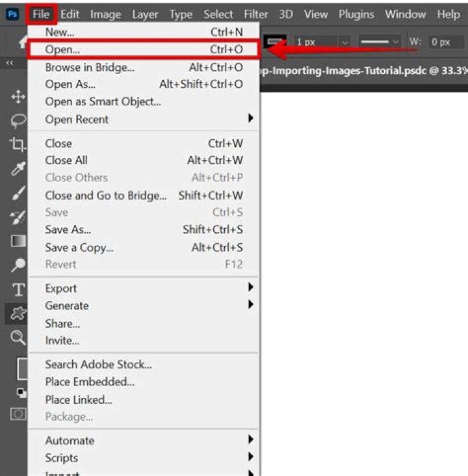Toggle Quick Mask mode icon
Image resolution: width=468 pixels, height=476 pixels.
coord(18,414)
